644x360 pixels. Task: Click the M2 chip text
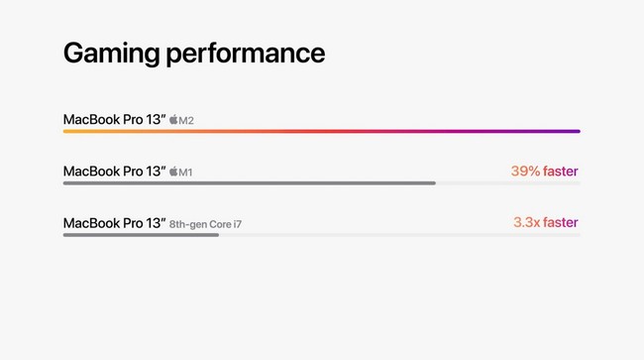186,120
